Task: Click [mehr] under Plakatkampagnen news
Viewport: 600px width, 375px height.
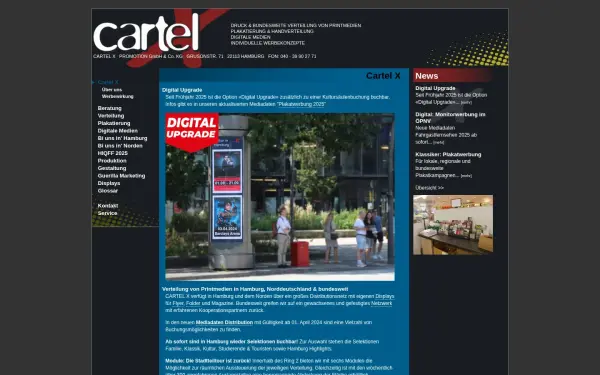Action: tap(466, 176)
